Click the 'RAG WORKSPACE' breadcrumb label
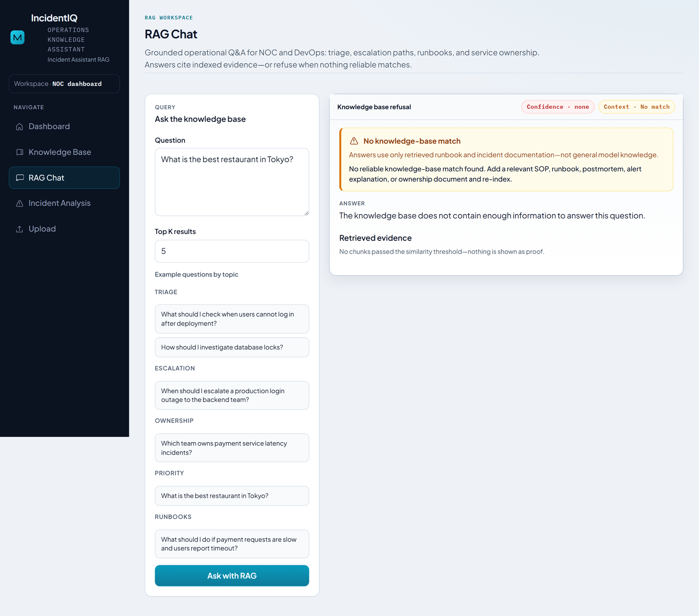 point(169,18)
